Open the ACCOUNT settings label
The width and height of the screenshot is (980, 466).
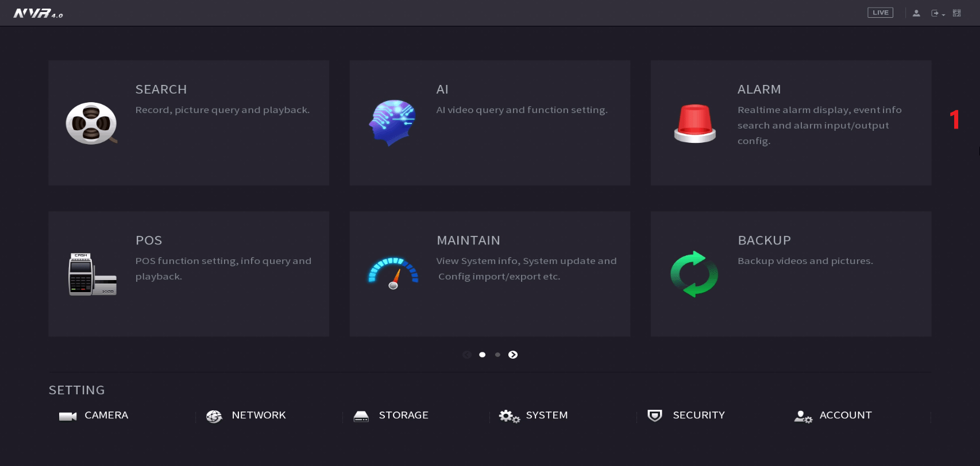(x=846, y=415)
